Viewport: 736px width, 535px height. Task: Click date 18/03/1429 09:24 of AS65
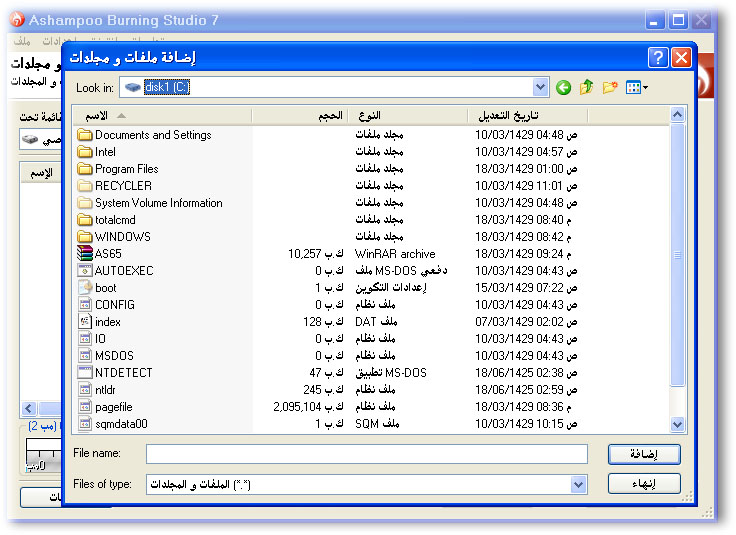pyautogui.click(x=523, y=254)
